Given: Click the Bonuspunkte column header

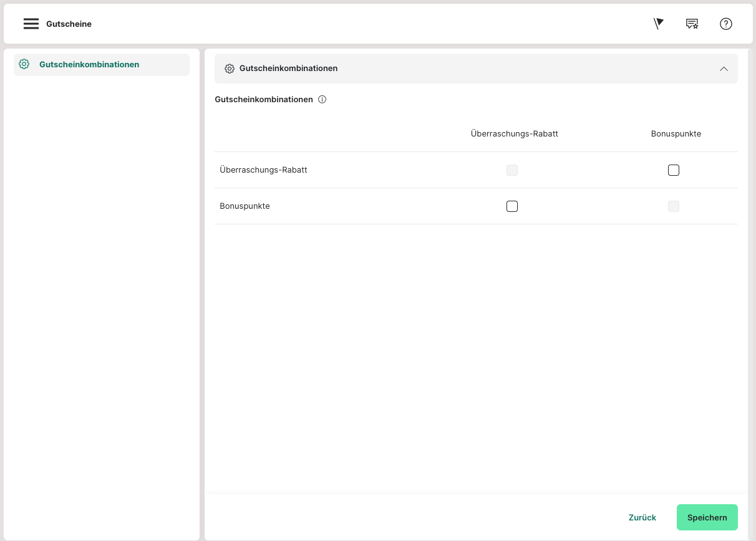Looking at the screenshot, I should coord(676,134).
